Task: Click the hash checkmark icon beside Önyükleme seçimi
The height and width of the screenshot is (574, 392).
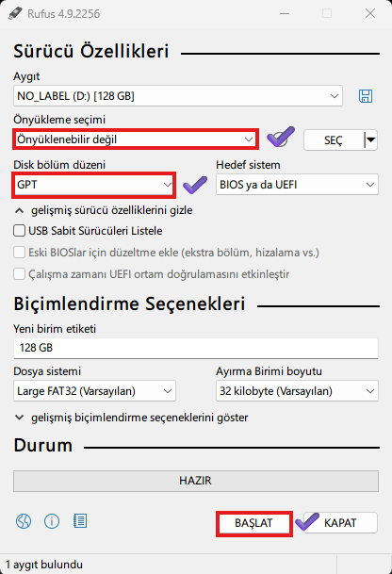Action: click(x=281, y=137)
